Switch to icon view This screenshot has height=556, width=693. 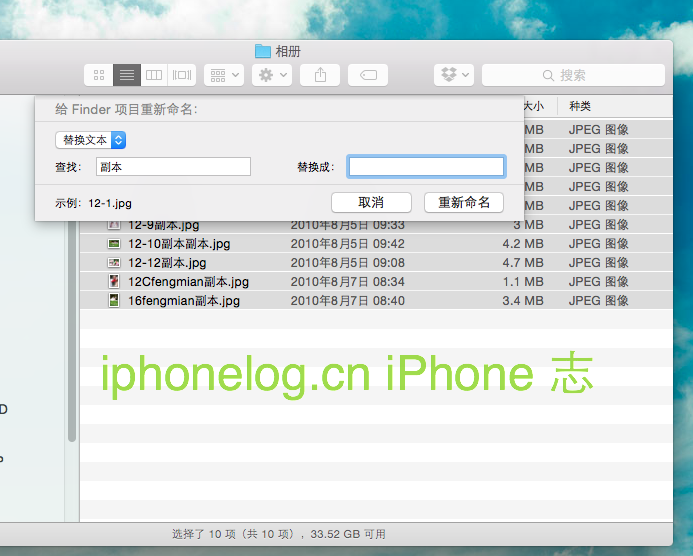point(99,75)
